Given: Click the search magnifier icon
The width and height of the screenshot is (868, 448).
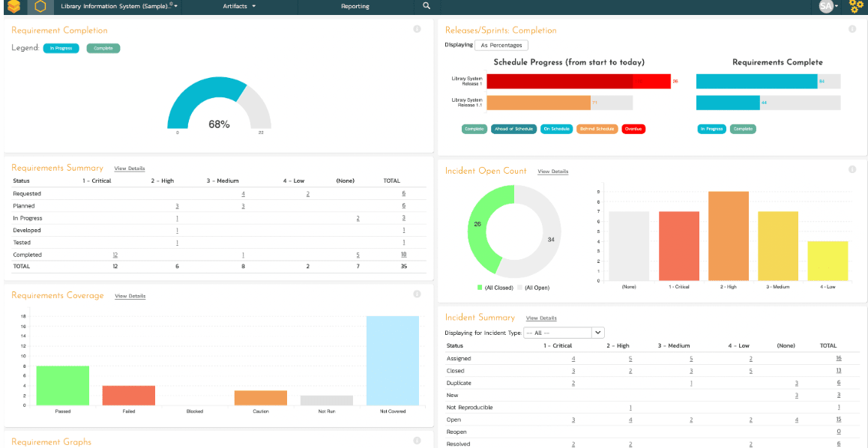Looking at the screenshot, I should [427, 6].
